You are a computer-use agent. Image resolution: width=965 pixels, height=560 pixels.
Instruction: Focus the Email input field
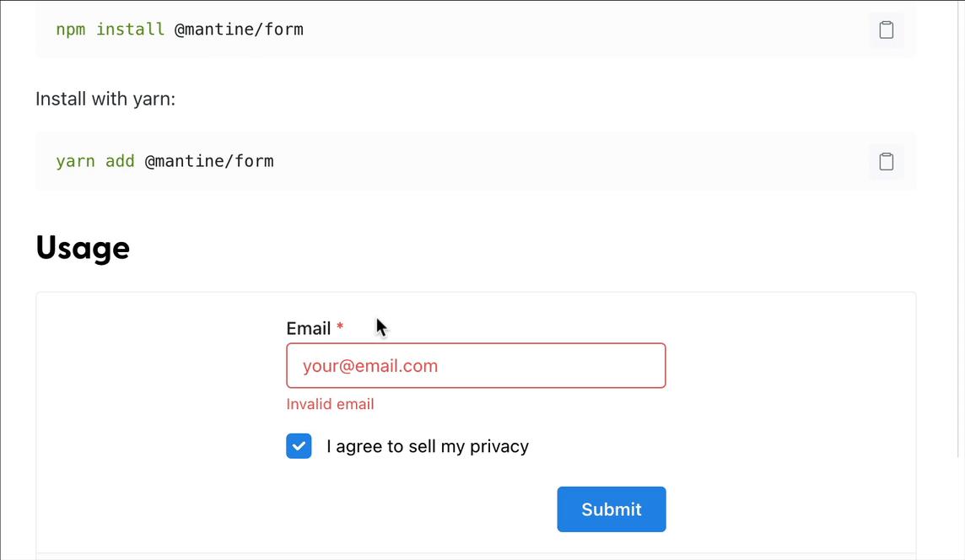pyautogui.click(x=476, y=366)
